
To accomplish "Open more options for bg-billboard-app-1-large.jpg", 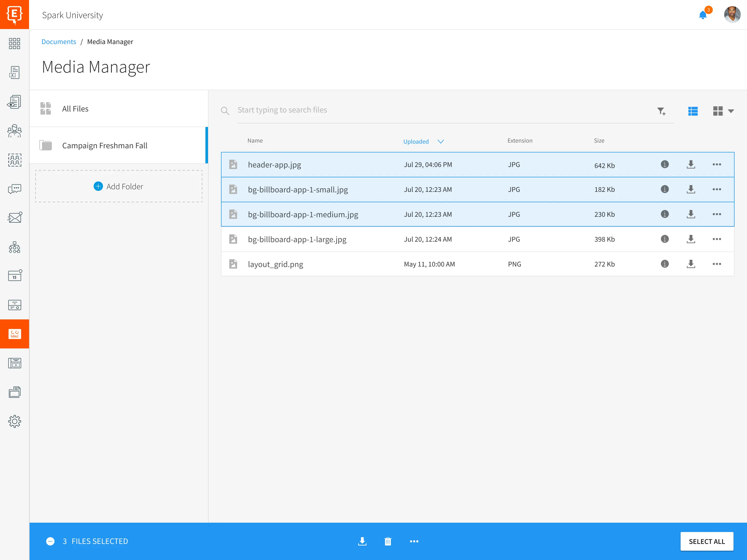I will tap(717, 239).
